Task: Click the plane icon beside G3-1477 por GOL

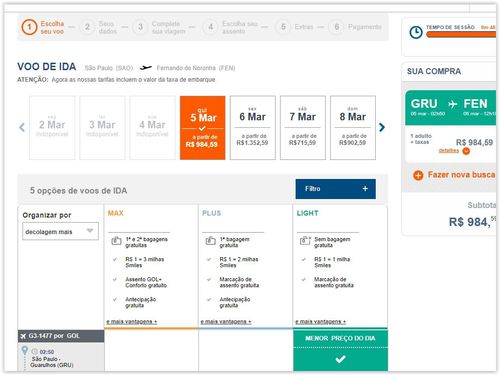Action: [23, 336]
